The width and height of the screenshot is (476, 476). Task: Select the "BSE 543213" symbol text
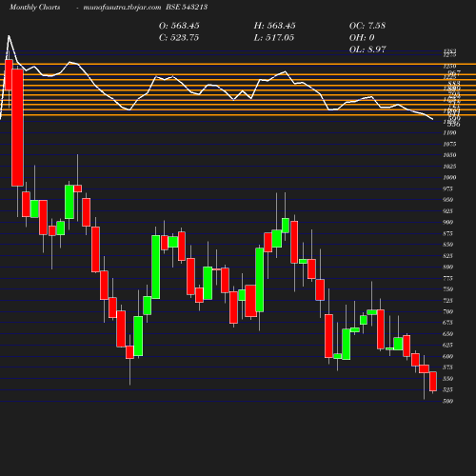click(187, 7)
